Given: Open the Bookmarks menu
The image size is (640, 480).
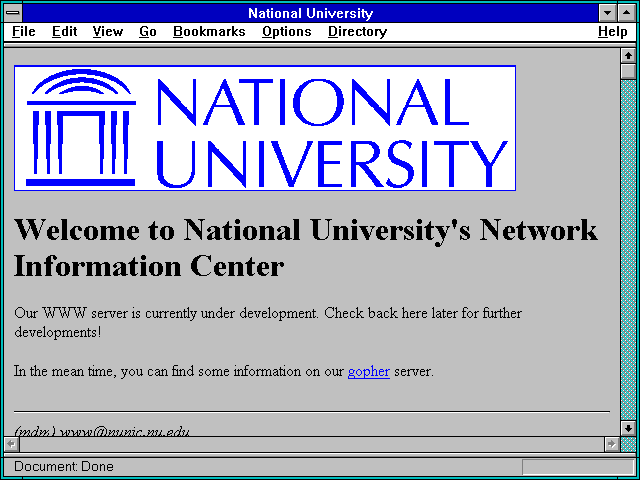Looking at the screenshot, I should pos(209,32).
